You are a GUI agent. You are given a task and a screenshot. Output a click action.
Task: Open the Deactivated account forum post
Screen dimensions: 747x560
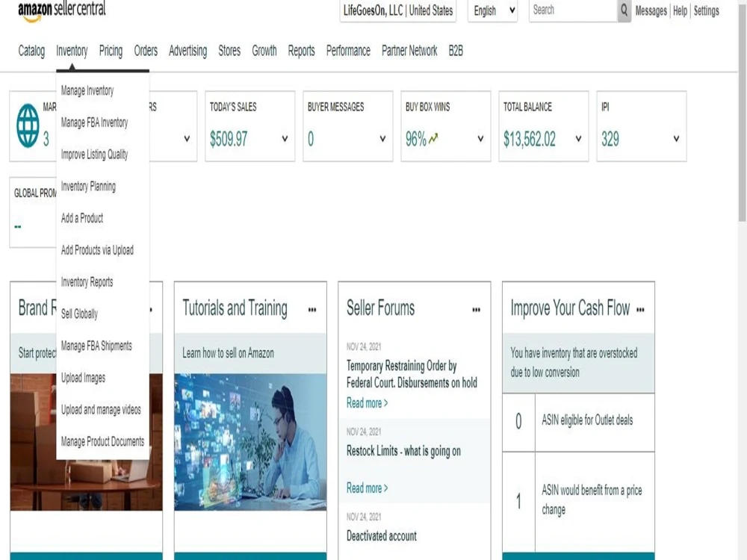[381, 535]
